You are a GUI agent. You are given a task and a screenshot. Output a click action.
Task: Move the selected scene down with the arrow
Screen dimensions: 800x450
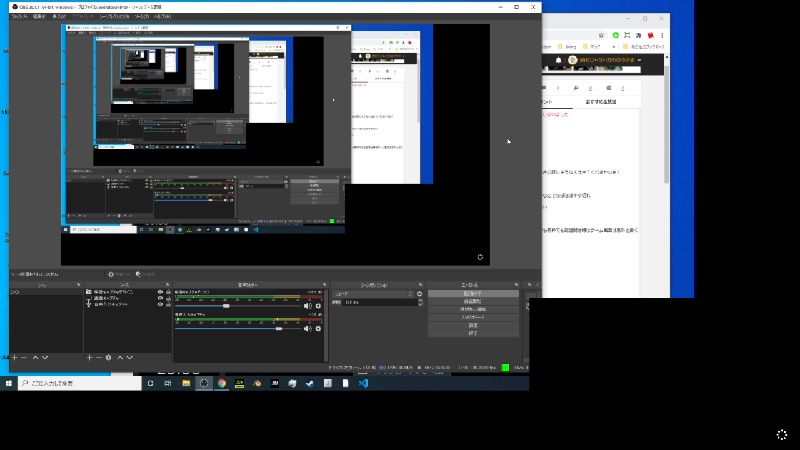tap(45, 357)
